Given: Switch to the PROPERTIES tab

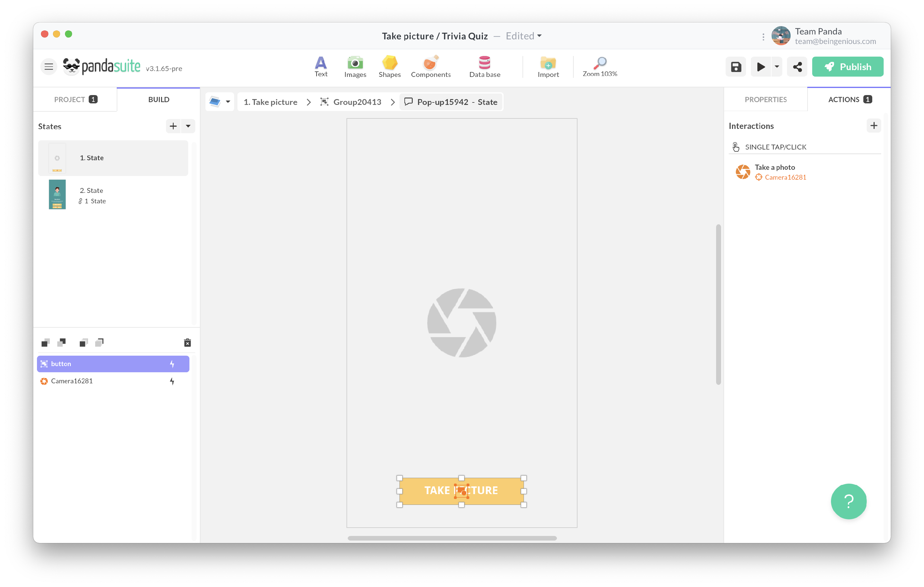Looking at the screenshot, I should pos(765,100).
